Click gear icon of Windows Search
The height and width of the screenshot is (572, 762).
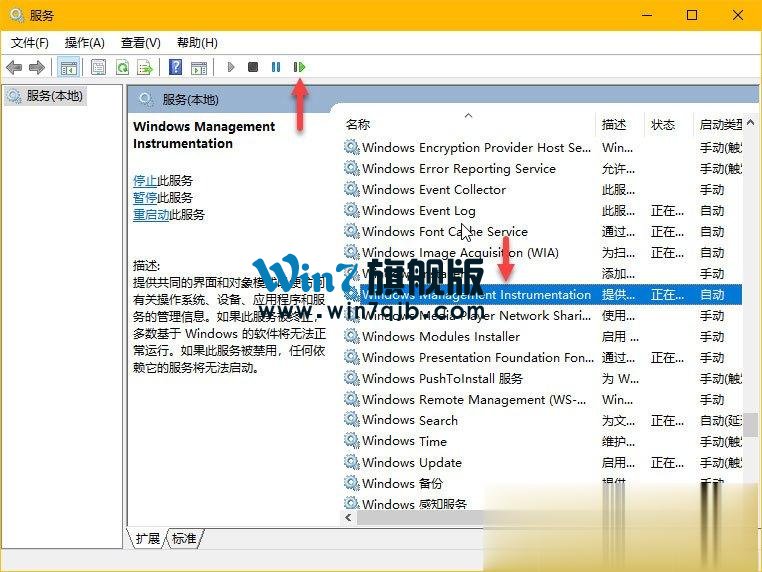pos(351,420)
